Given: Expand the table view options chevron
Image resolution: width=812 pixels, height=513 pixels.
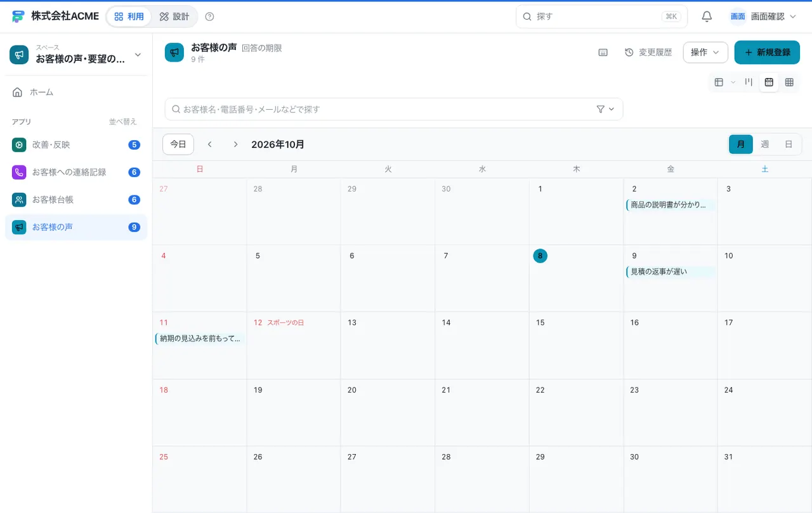Looking at the screenshot, I should pyautogui.click(x=733, y=82).
